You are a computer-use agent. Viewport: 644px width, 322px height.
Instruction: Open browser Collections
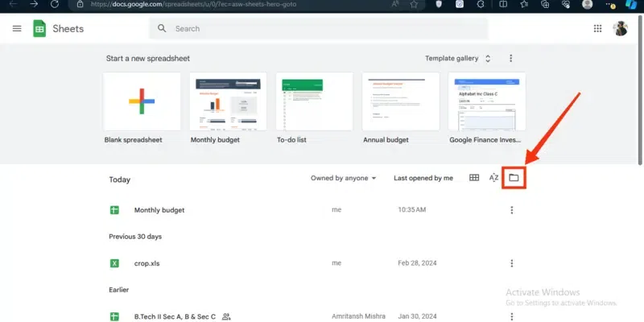click(x=545, y=4)
